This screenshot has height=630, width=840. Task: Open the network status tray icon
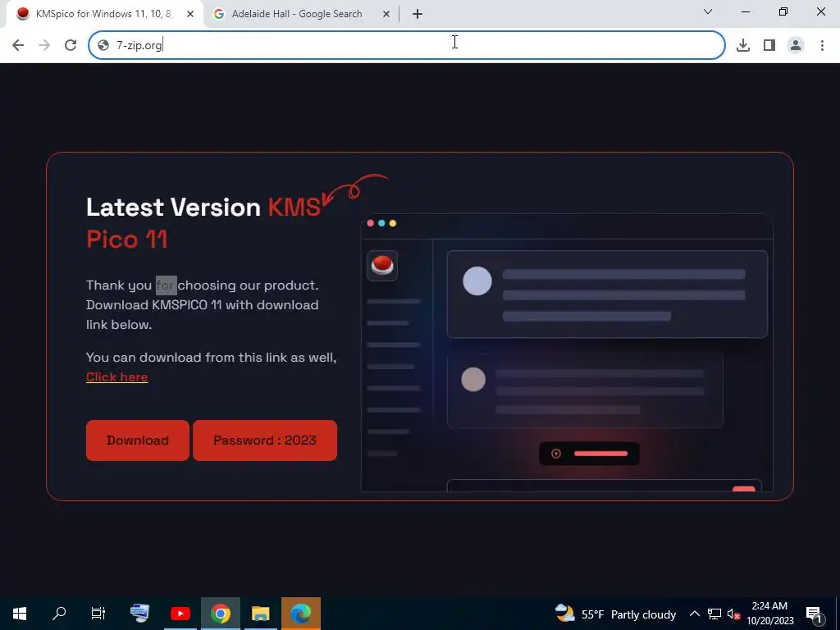[714, 614]
